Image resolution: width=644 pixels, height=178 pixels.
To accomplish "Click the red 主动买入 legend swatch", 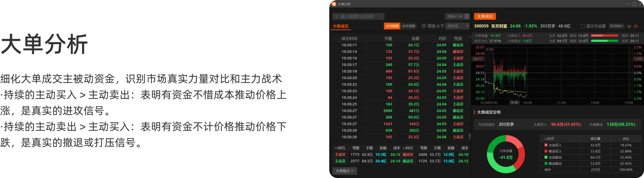I will tap(546, 145).
